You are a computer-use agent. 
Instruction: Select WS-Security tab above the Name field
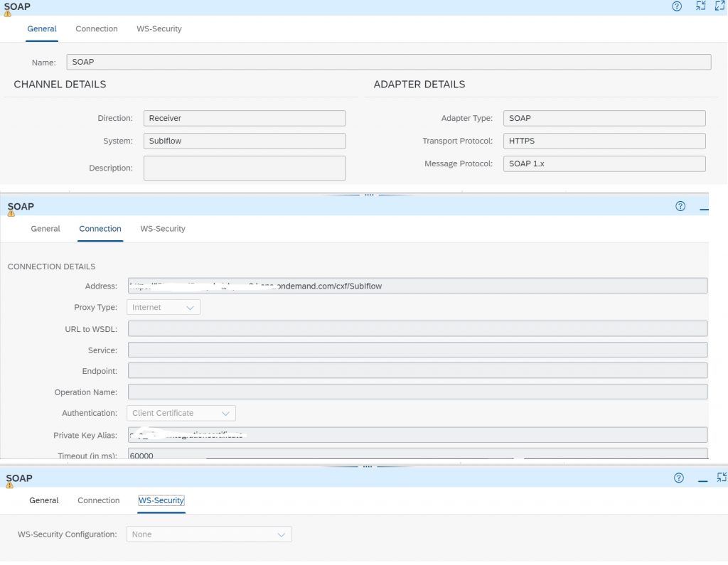point(159,29)
